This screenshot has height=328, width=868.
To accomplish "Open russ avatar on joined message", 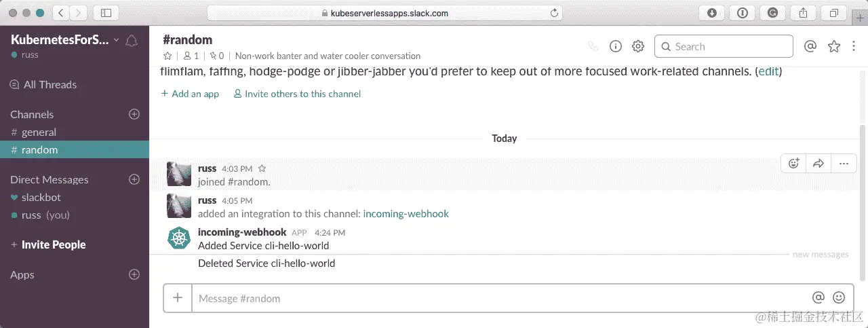I will point(179,174).
